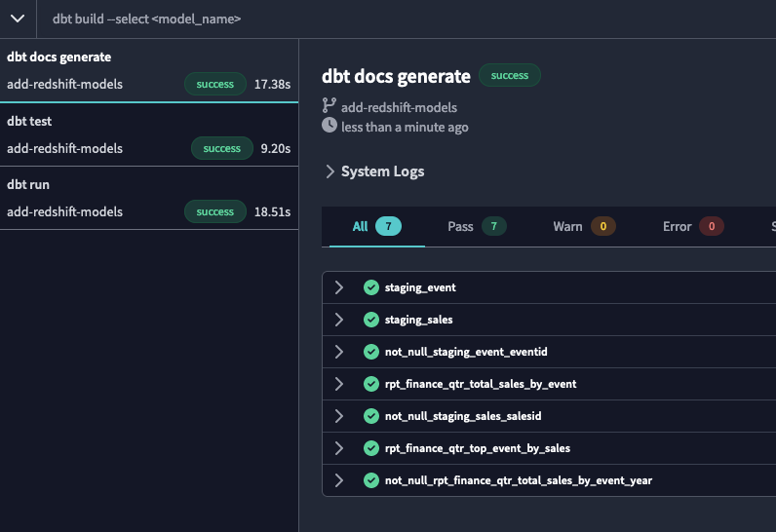Viewport: 776px width, 532px height.
Task: Click green check icon for rpt_finance_qtr_total_sales_by_event
Action: coord(371,384)
